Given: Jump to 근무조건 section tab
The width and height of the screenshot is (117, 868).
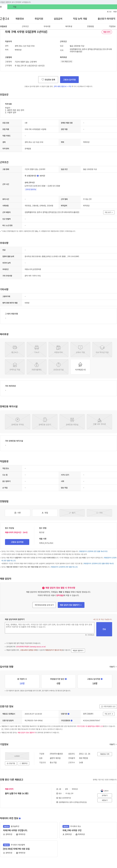Looking at the screenshot, I should tap(25, 26).
